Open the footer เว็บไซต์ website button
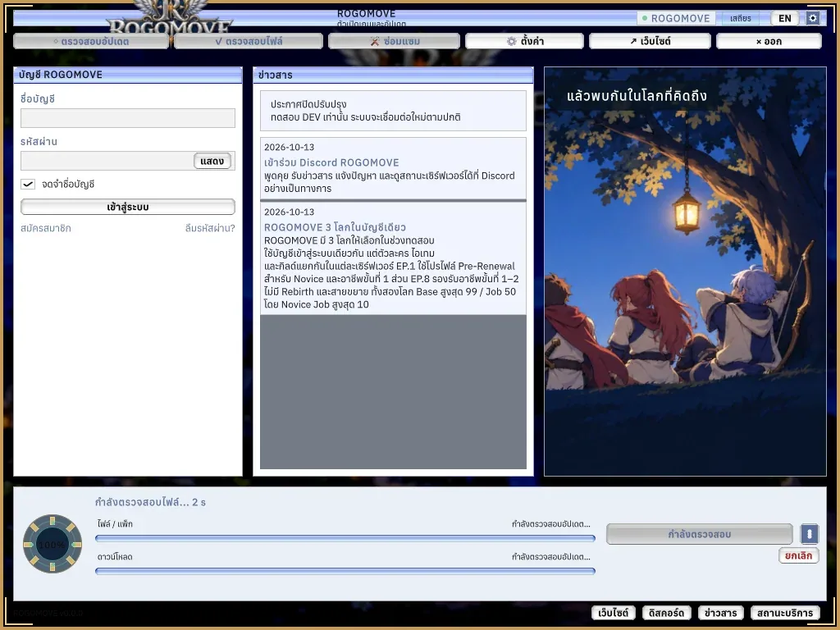The width and height of the screenshot is (840, 630). point(613,613)
